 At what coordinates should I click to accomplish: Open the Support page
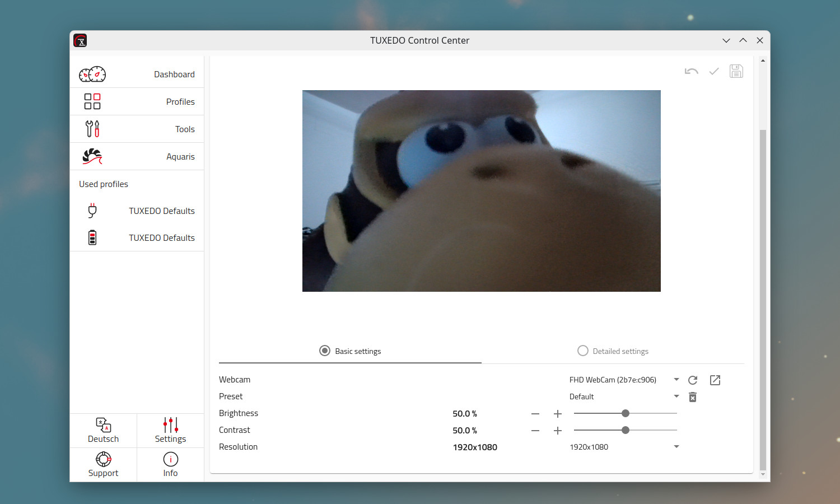pos(104,465)
